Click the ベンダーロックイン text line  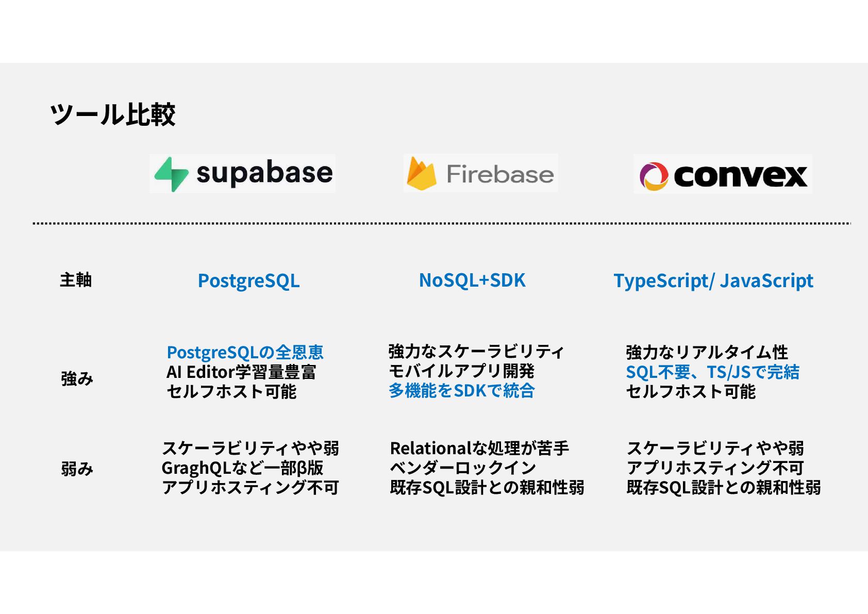pos(463,468)
